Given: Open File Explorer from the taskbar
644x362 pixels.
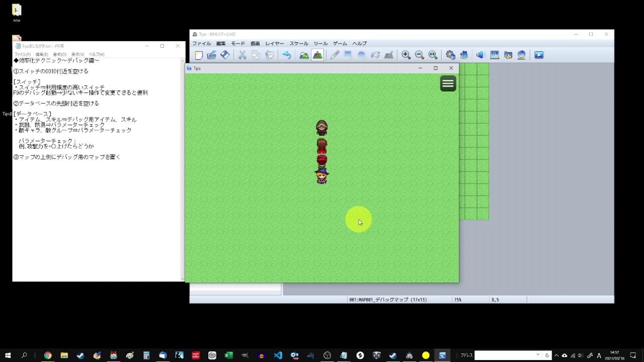Looking at the screenshot, I should tap(64, 355).
